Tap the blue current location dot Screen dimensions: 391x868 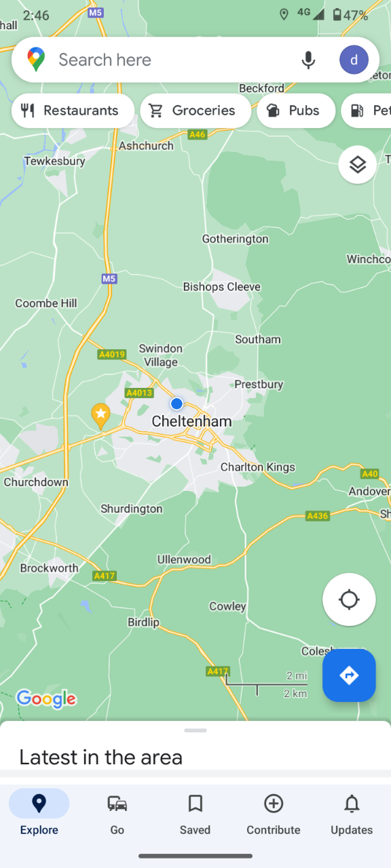176,403
